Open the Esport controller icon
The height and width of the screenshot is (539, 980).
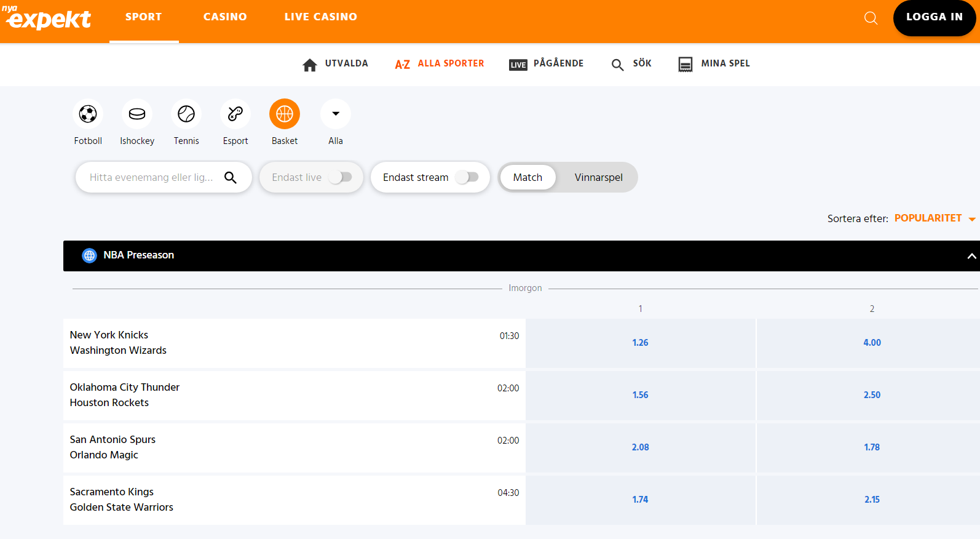(235, 114)
